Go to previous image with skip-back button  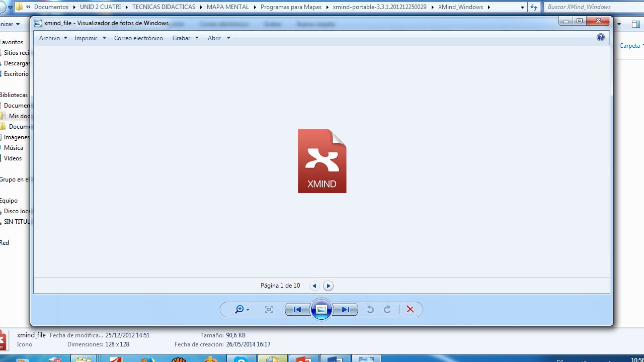tap(297, 310)
